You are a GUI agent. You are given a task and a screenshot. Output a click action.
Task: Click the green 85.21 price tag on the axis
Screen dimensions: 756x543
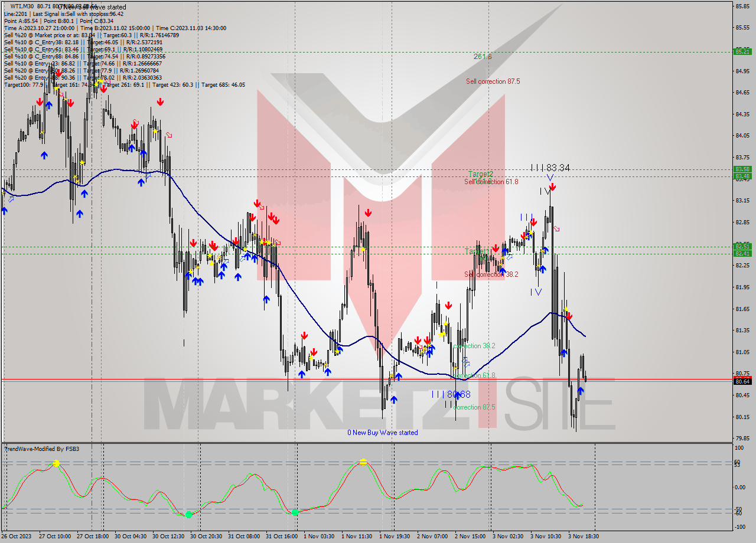(x=742, y=52)
